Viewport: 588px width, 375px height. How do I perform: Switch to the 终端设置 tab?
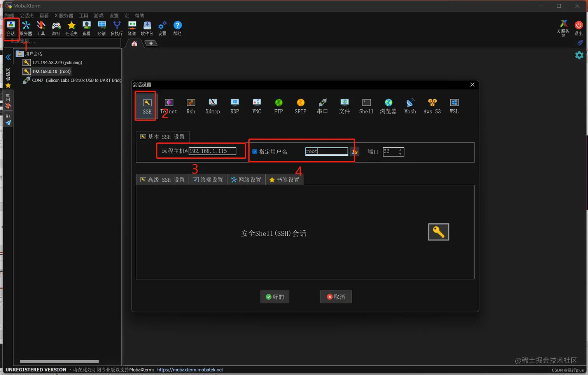[208, 180]
